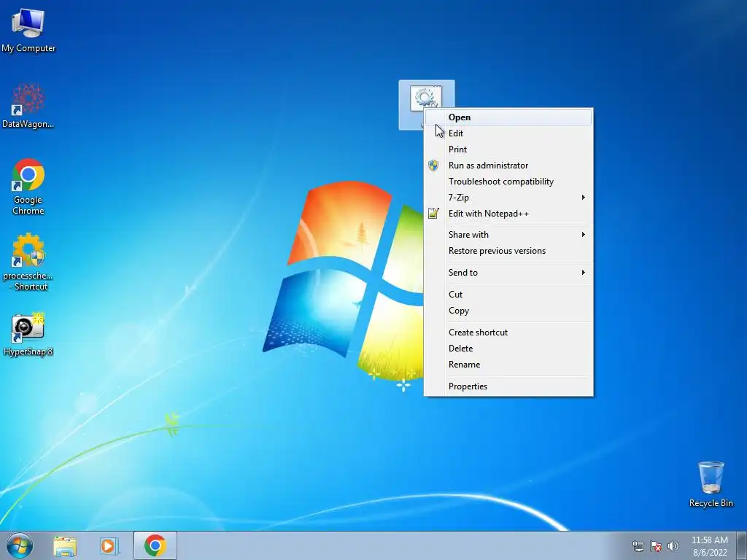Select Rename in the context menu
This screenshot has width=747, height=560.
[508, 365]
